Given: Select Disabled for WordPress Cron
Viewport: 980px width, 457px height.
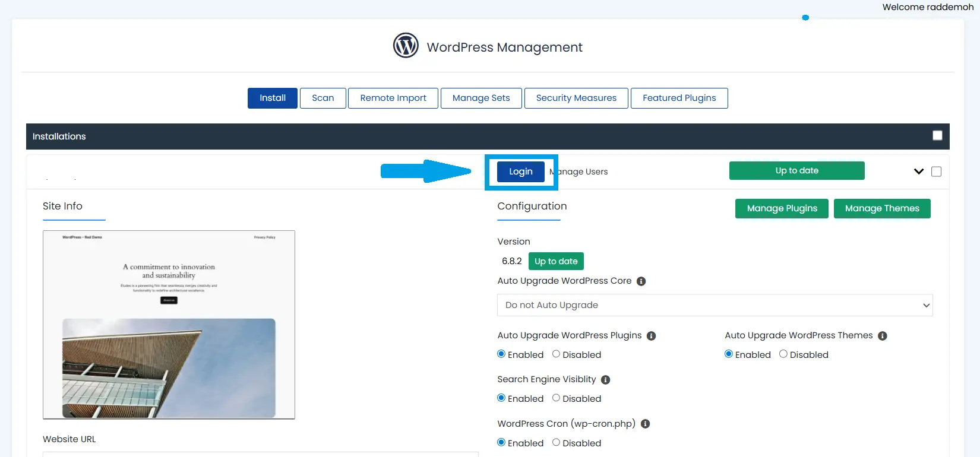Looking at the screenshot, I should tap(556, 443).
